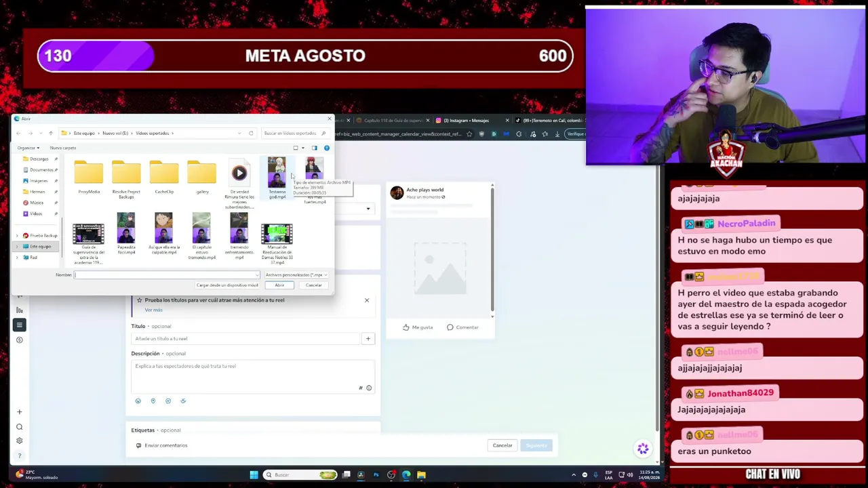Open Herman folder in the navigation pane
The height and width of the screenshot is (488, 868).
(37, 191)
